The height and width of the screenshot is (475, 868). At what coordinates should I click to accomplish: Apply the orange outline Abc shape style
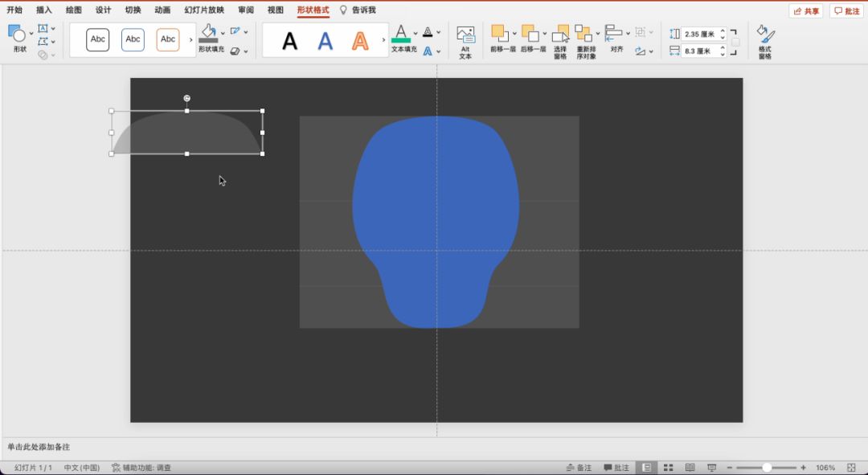tap(168, 39)
